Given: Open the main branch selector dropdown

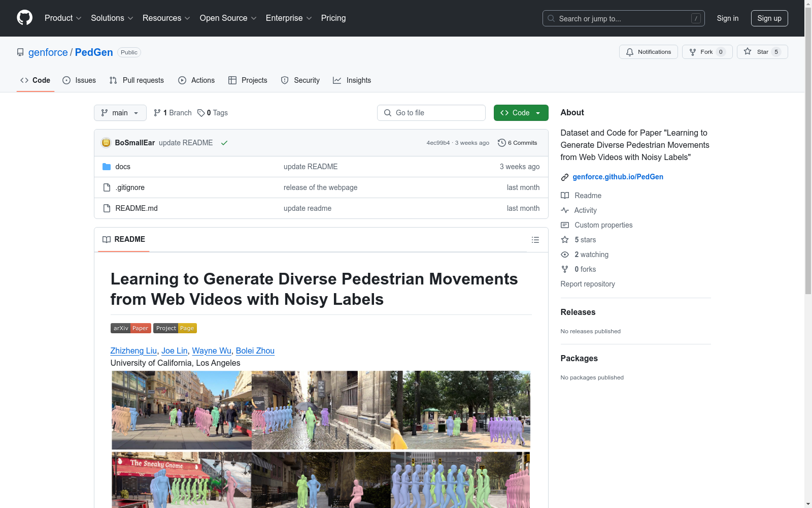Looking at the screenshot, I should pos(120,113).
